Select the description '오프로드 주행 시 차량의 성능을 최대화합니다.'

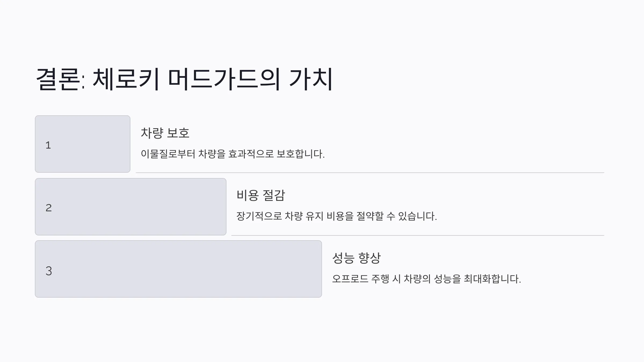point(426,279)
